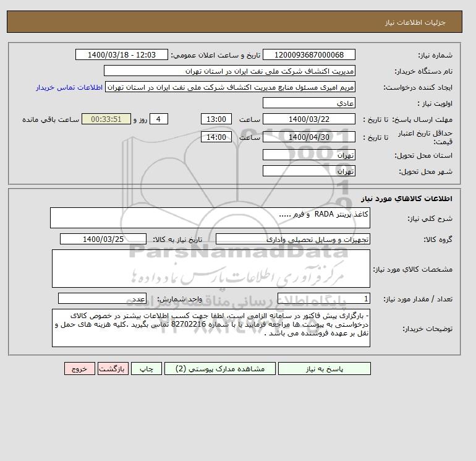Image resolution: width=476 pixels, height=461 pixels.
Task: Click the price validity date 1400/04/30
Action: click(308, 137)
